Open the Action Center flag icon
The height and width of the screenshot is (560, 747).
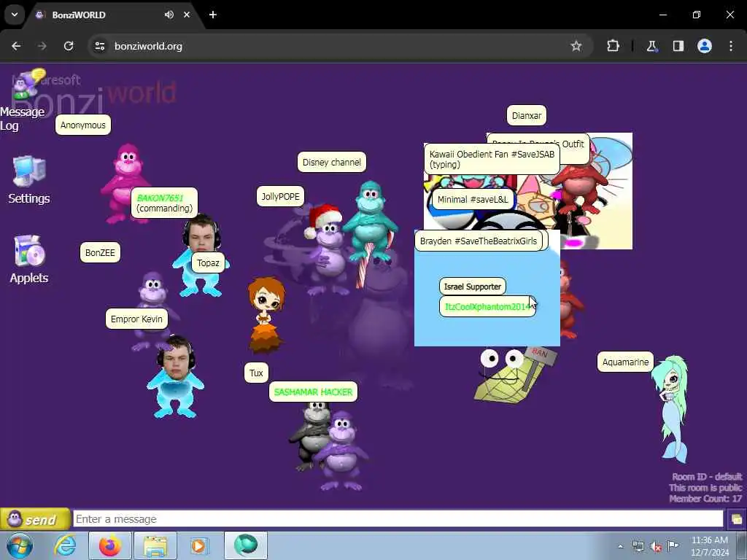(x=673, y=545)
